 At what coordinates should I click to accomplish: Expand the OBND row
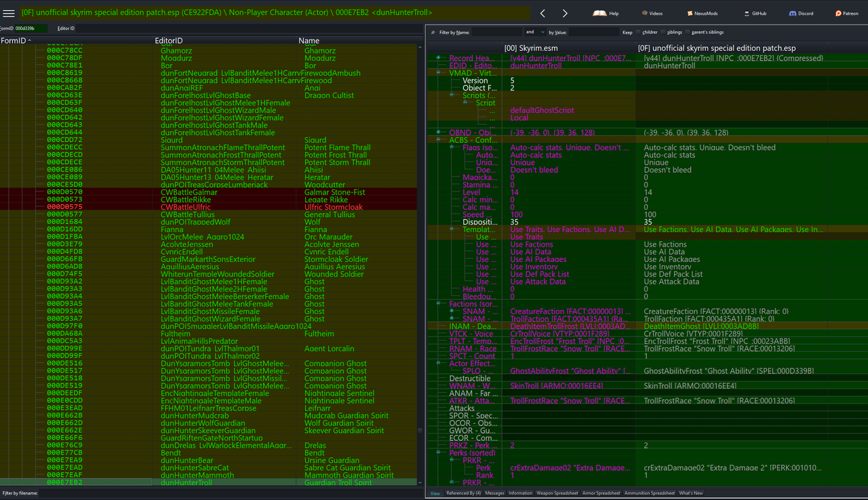pyautogui.click(x=439, y=133)
